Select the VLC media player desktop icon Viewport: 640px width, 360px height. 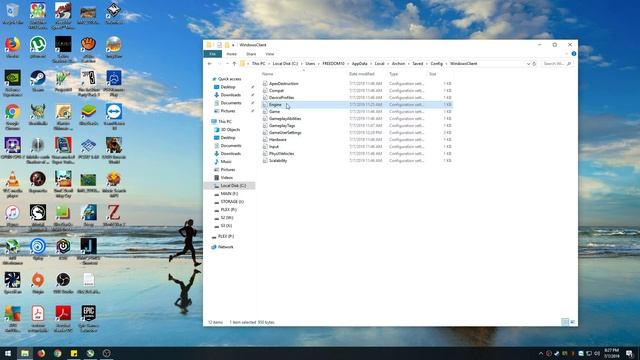coord(12,184)
